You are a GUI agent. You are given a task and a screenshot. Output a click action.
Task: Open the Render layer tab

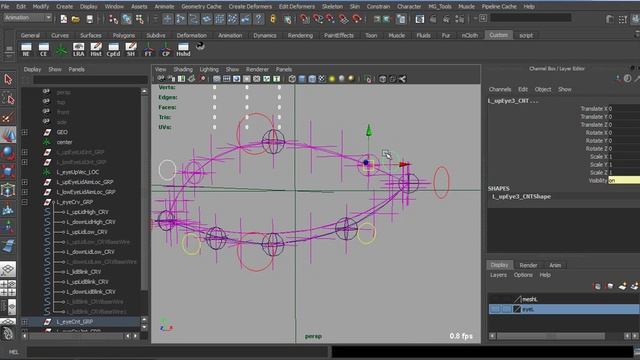(528, 265)
